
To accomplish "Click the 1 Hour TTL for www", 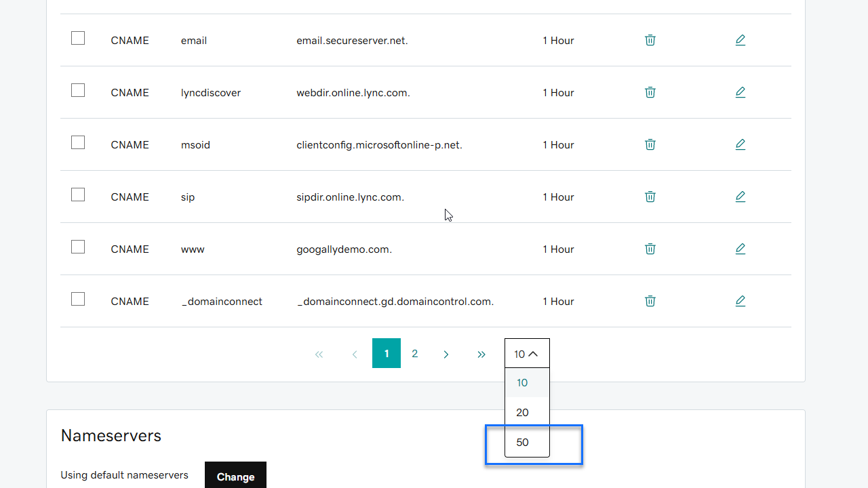I will [x=558, y=249].
